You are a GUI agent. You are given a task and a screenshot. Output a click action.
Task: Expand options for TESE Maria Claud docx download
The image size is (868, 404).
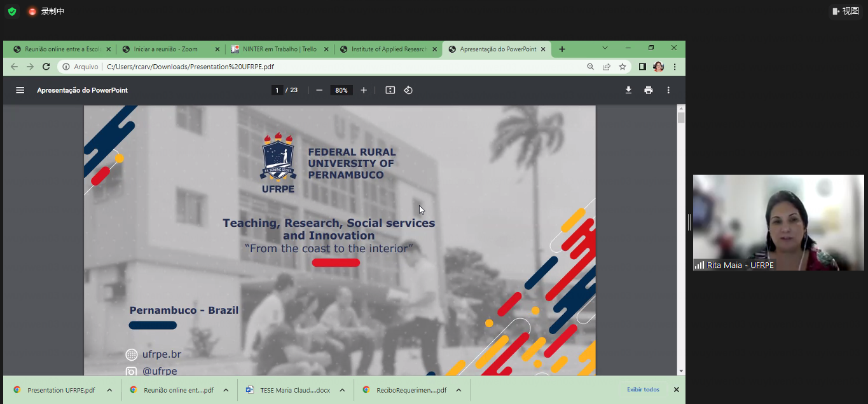pyautogui.click(x=342, y=390)
